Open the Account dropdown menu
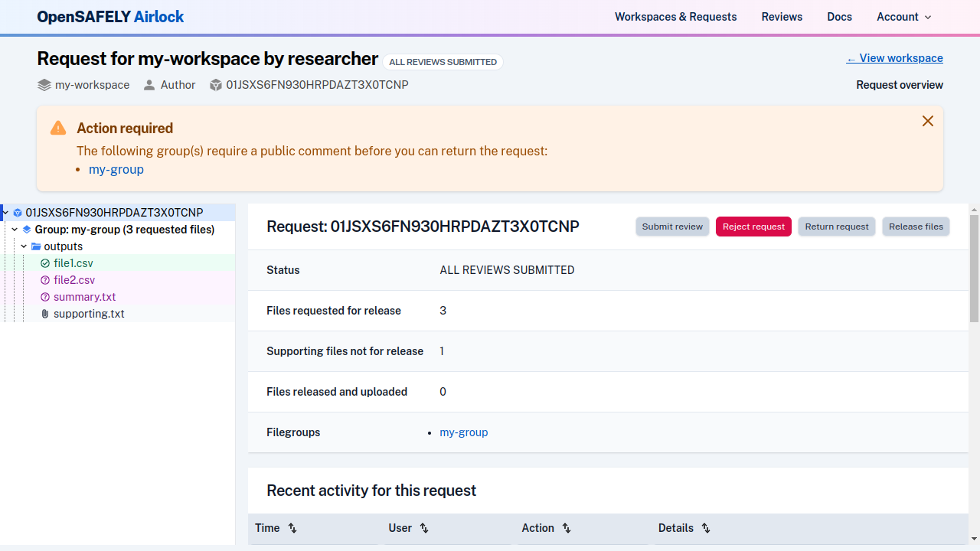980x551 pixels. pos(903,17)
